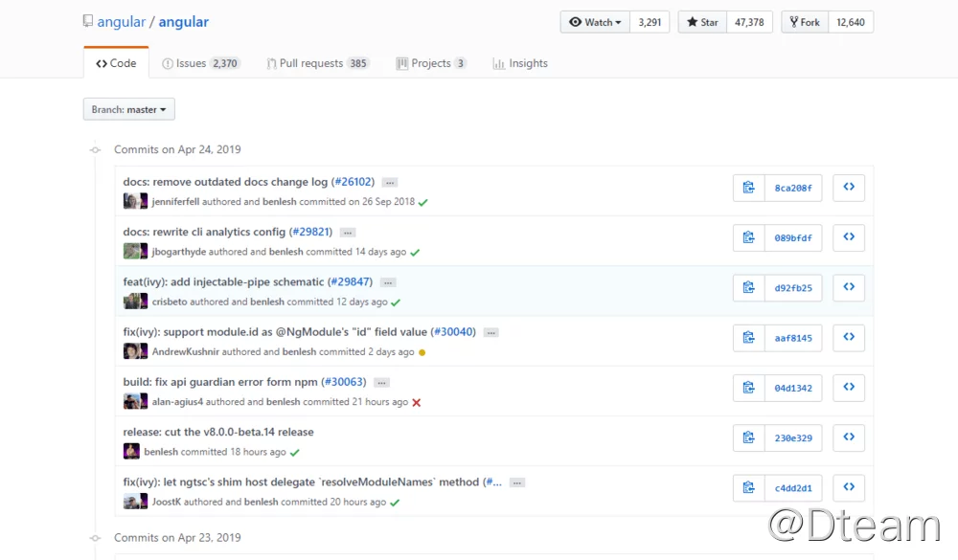Click green check status of docs change log commit
Screen dimensions: 958x560
422,202
